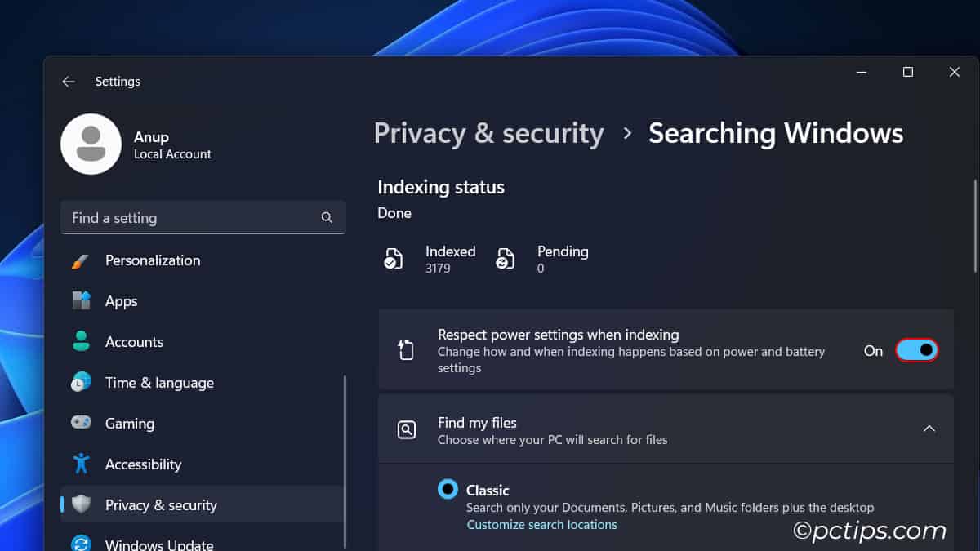
Task: Click Anup Local Account profile name
Action: (172, 144)
